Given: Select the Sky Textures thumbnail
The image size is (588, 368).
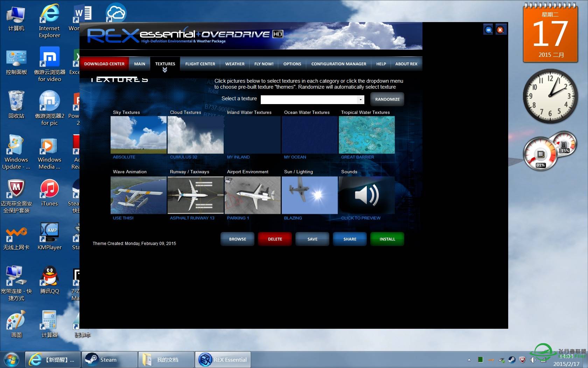Looking at the screenshot, I should tap(139, 135).
